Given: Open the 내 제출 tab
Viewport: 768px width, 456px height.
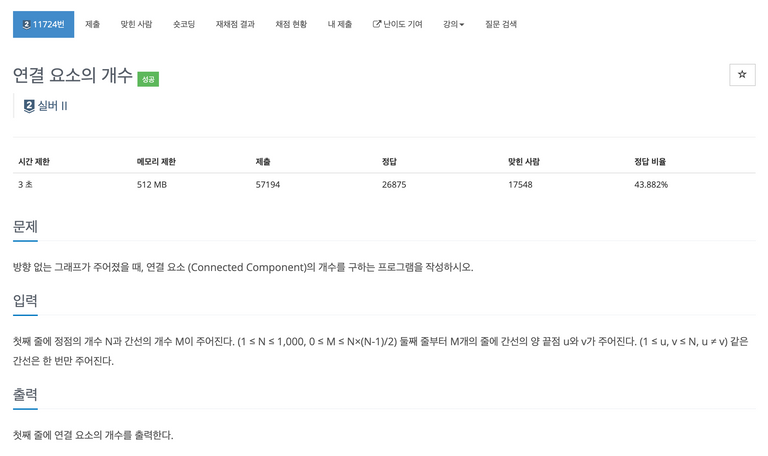Looking at the screenshot, I should coord(340,24).
